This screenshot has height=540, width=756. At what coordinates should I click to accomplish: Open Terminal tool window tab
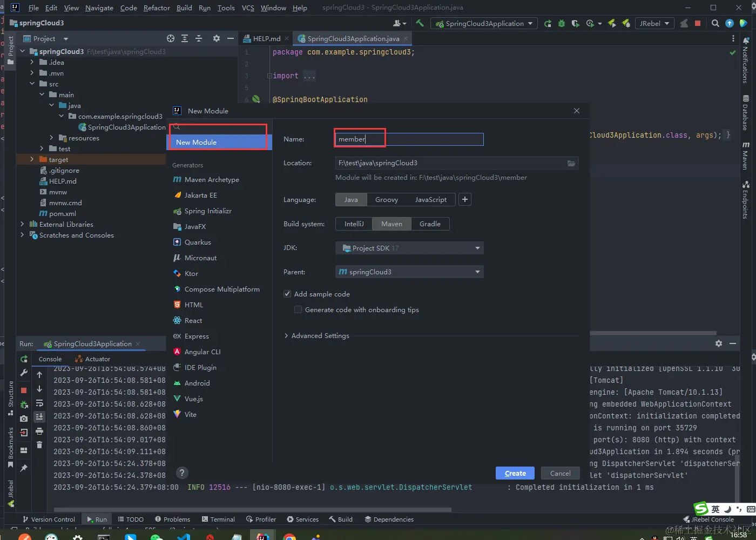click(218, 519)
